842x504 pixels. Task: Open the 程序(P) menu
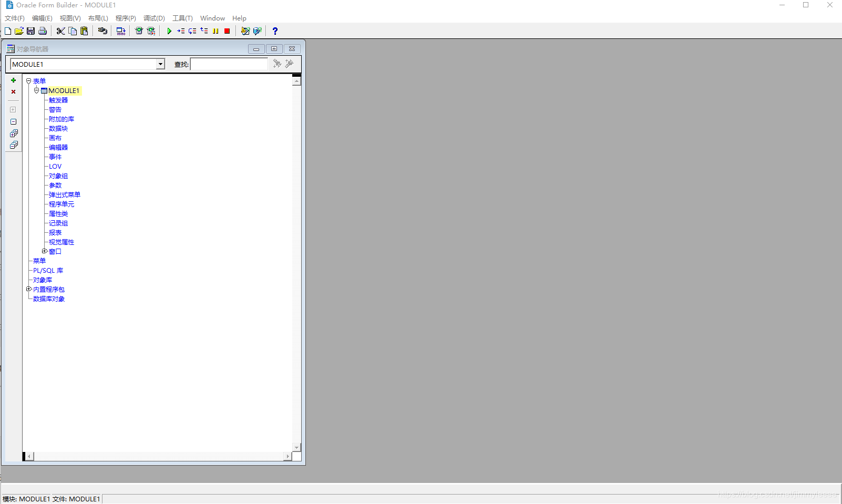[x=126, y=18]
